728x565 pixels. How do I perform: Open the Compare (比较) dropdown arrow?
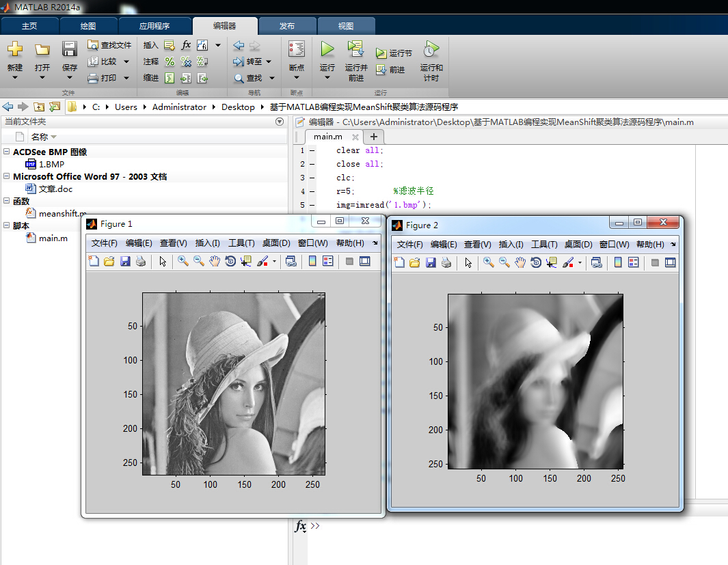click(x=126, y=61)
